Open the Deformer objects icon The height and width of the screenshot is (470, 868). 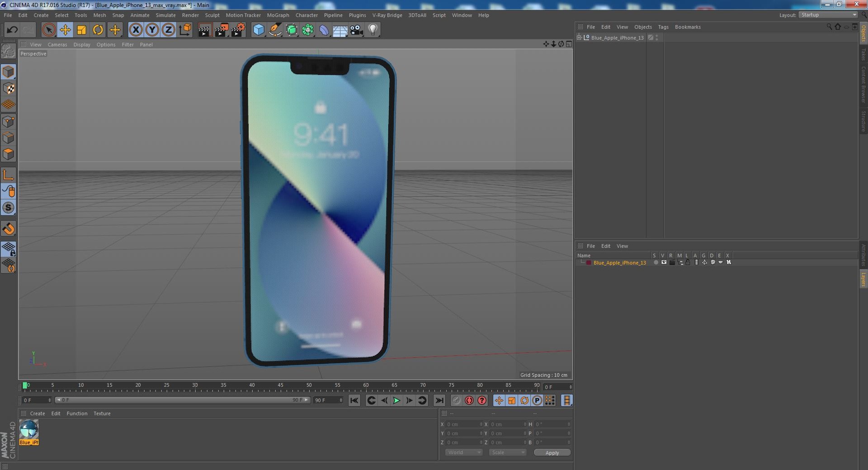[x=324, y=30]
